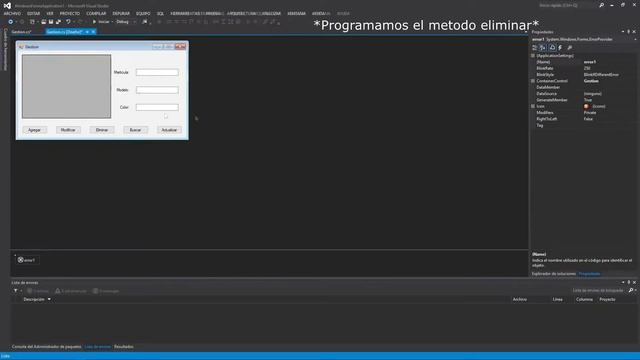Screen dimensions: 640x360
Task: Expand the Icon property row
Action: [533, 106]
